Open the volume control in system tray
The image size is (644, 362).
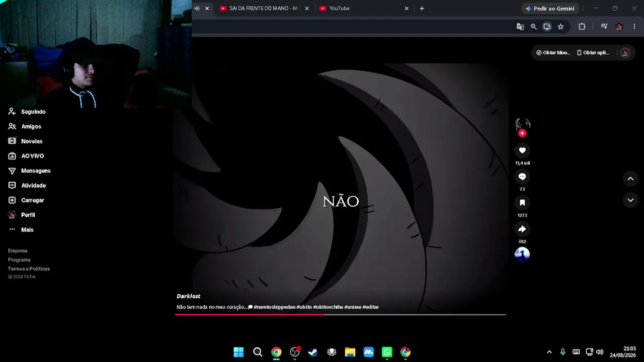tap(600, 352)
